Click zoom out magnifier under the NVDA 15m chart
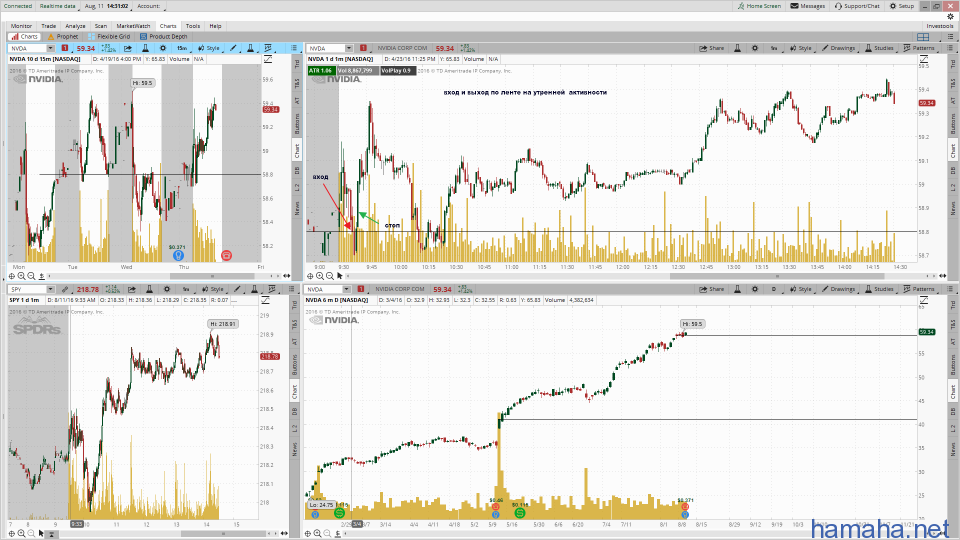960x540 pixels. point(31,277)
